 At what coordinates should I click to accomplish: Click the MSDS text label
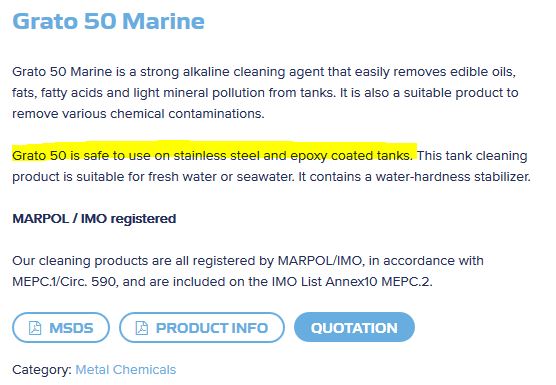(x=71, y=328)
